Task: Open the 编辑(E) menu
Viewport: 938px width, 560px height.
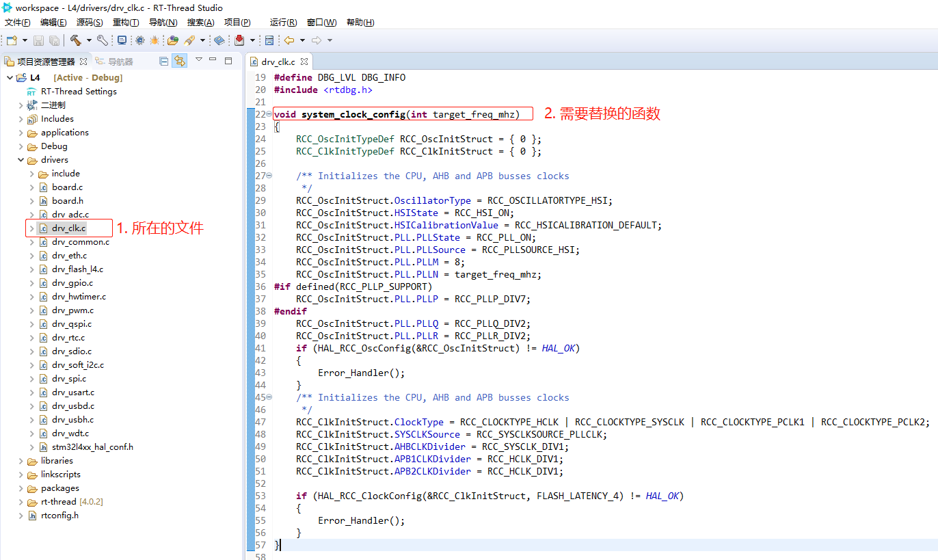Action: coord(53,23)
